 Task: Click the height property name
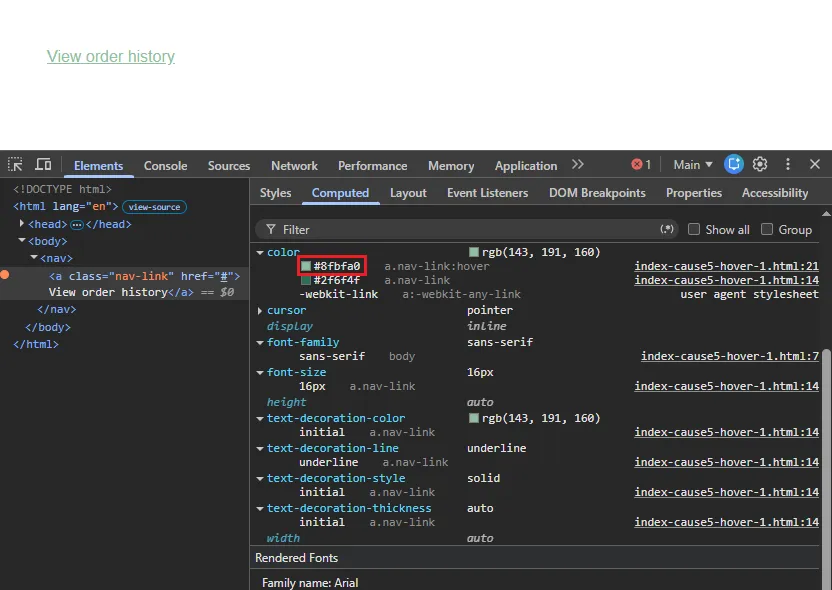pyautogui.click(x=287, y=402)
